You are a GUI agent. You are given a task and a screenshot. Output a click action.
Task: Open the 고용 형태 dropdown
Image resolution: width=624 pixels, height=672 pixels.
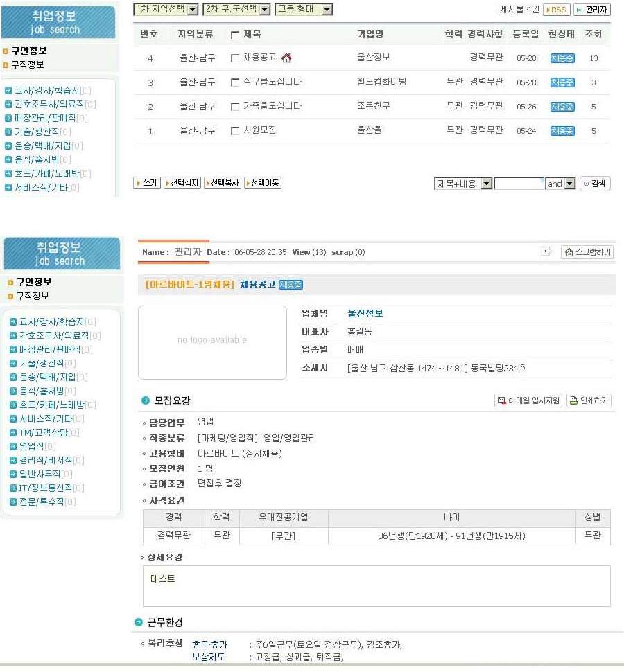point(304,9)
